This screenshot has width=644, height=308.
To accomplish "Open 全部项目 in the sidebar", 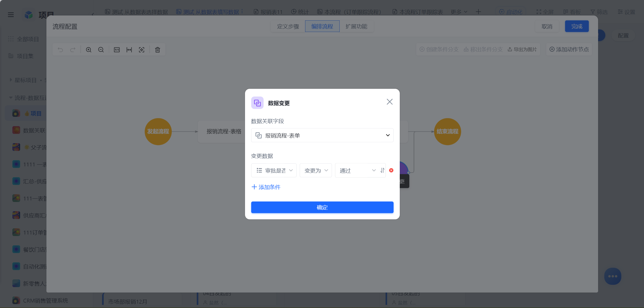I will (x=23, y=39).
